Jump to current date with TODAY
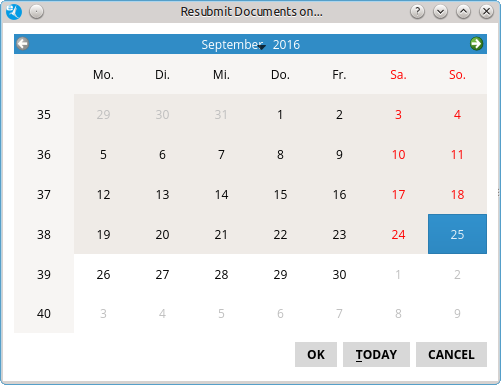This screenshot has height=385, width=501. (x=376, y=354)
